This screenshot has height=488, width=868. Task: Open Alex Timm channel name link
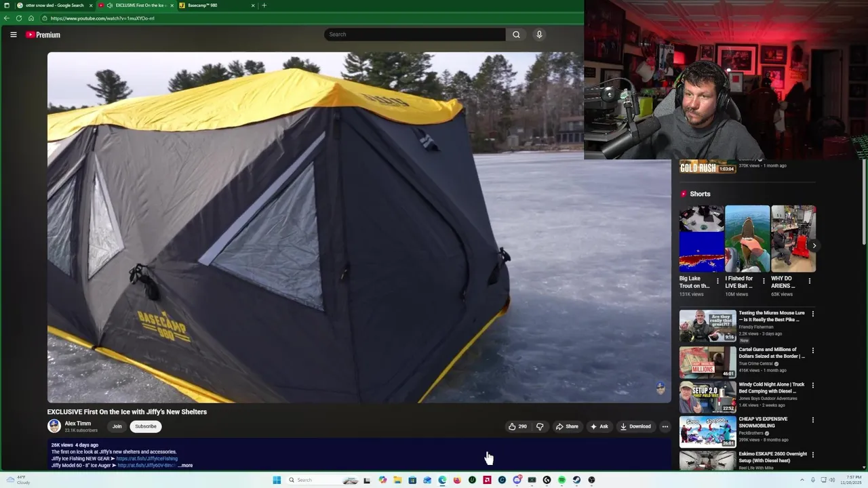pyautogui.click(x=77, y=424)
